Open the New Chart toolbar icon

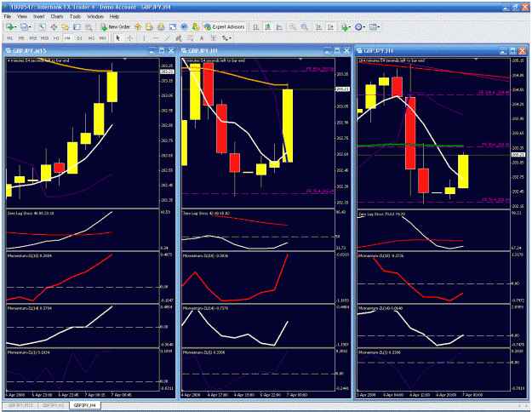click(x=9, y=26)
